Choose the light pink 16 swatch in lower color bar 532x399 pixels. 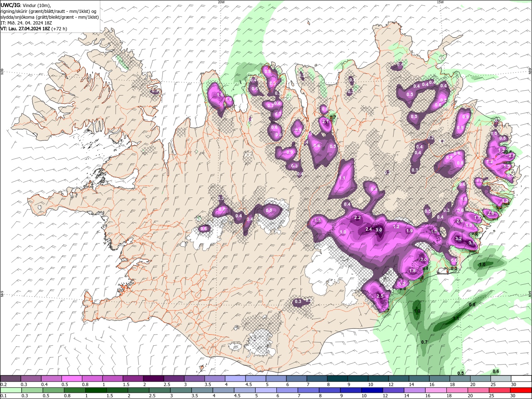pyautogui.click(x=436, y=390)
